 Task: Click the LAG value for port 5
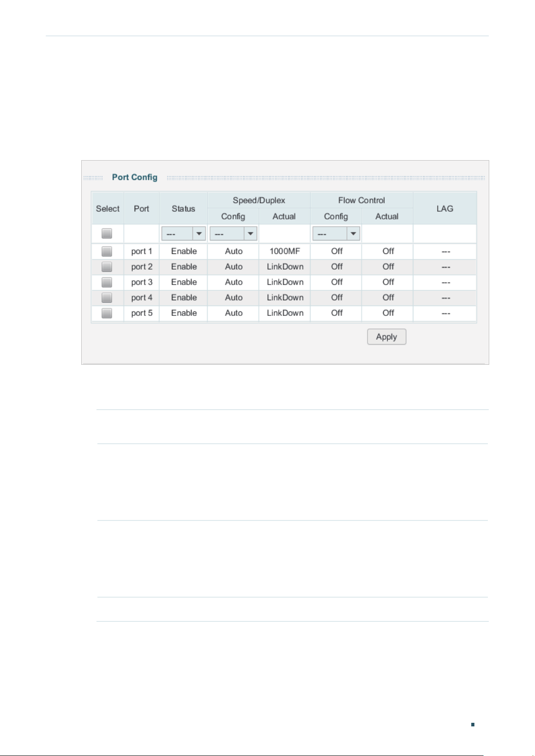point(446,314)
